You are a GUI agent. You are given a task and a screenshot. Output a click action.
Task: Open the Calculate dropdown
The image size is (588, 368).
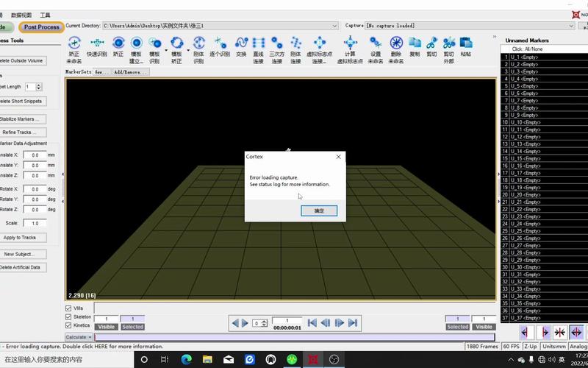79,337
